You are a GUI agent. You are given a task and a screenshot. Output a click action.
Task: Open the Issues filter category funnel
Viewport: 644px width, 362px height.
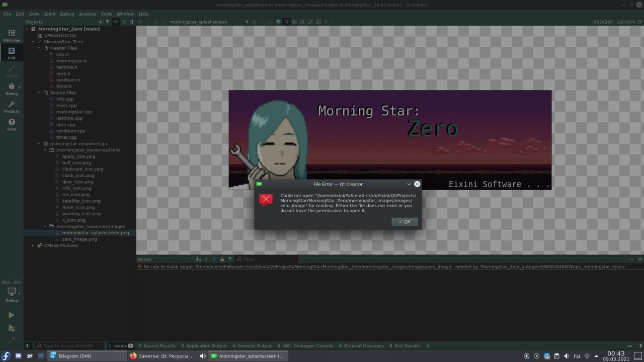(x=230, y=259)
